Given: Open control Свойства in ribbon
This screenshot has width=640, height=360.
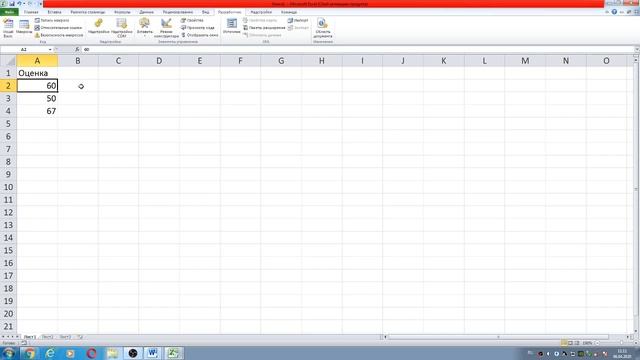Looking at the screenshot, I should 192,20.
